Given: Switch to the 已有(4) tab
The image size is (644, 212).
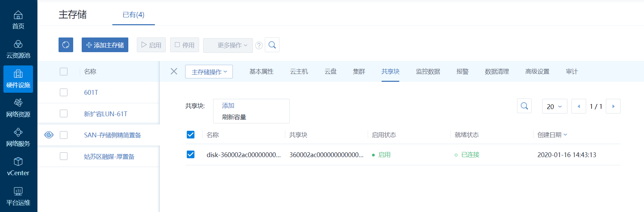Looking at the screenshot, I should [x=133, y=15].
